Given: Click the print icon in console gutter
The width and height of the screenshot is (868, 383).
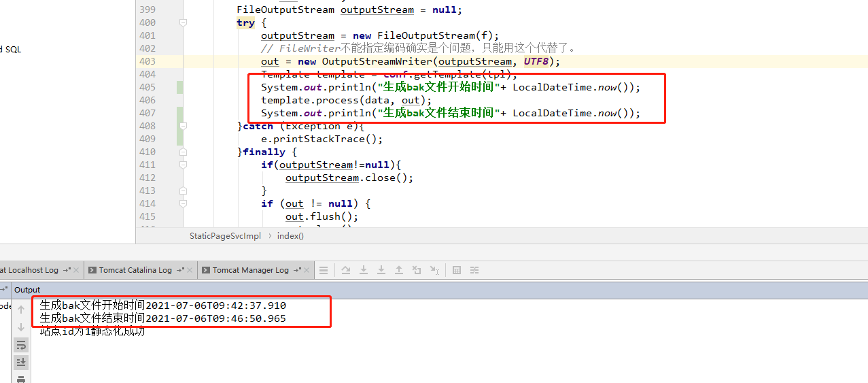Looking at the screenshot, I should [x=21, y=379].
